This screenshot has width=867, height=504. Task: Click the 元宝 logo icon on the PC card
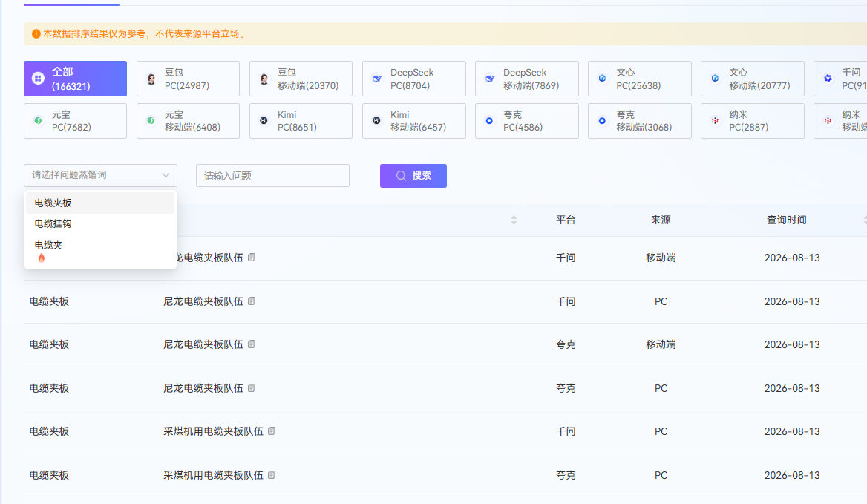38,120
